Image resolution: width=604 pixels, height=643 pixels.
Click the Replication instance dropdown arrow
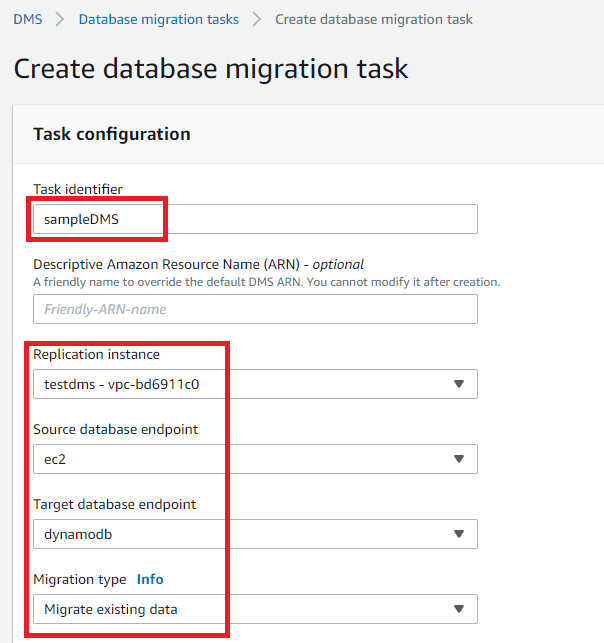point(459,384)
